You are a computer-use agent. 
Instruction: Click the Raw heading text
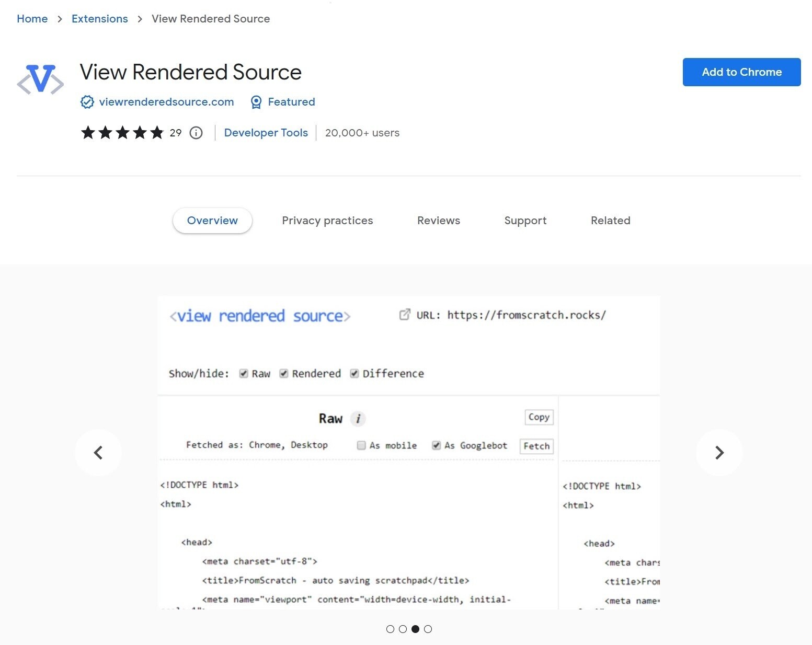point(330,419)
